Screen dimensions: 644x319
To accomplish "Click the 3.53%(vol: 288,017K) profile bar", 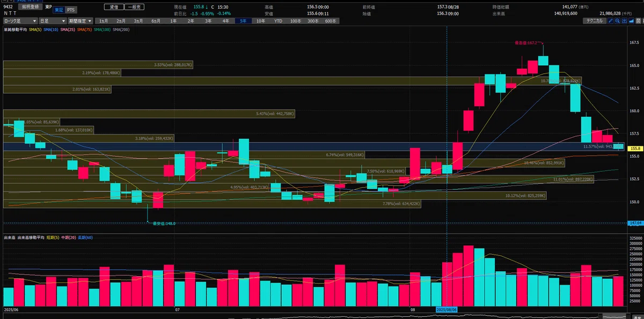I will [x=98, y=65].
